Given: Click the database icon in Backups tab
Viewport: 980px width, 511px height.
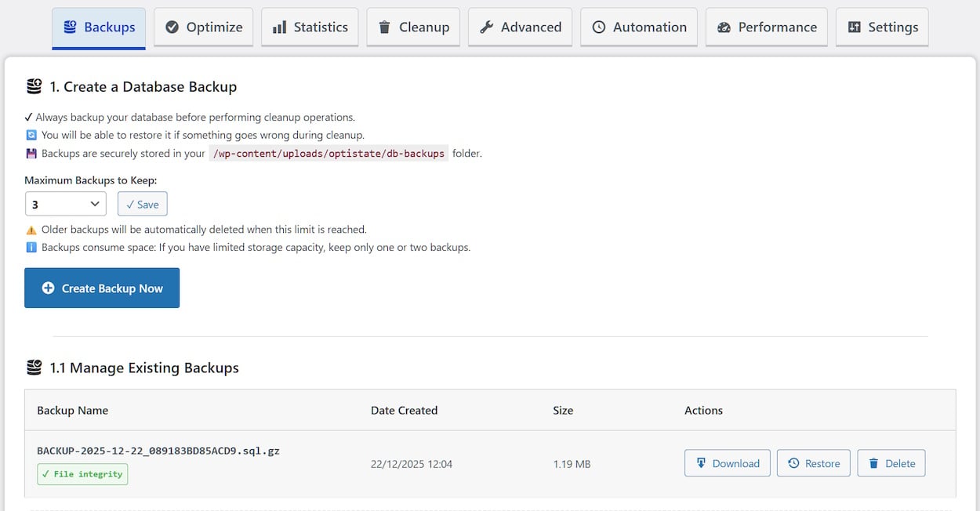Looking at the screenshot, I should [x=71, y=27].
